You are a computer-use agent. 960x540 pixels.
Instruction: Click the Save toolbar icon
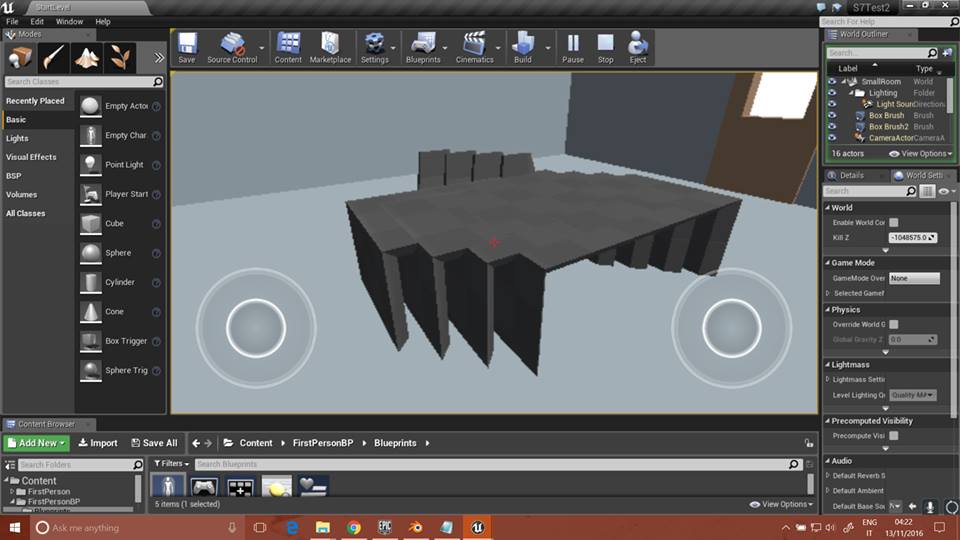(187, 46)
